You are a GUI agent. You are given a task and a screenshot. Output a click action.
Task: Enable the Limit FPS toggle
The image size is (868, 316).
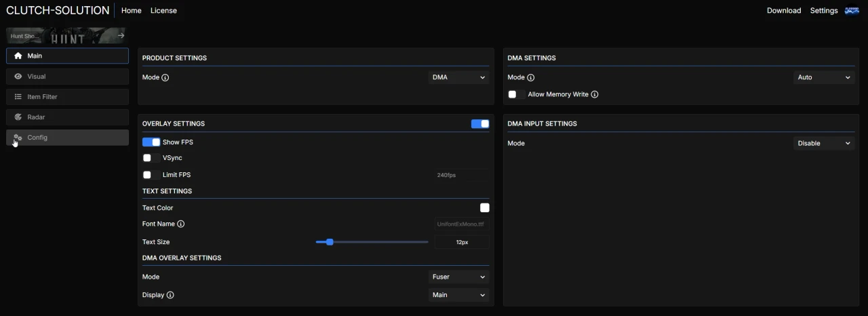coord(151,175)
